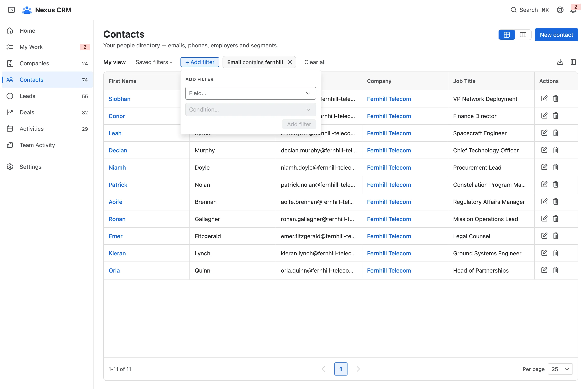Select page 1 in pagination

tap(341, 369)
